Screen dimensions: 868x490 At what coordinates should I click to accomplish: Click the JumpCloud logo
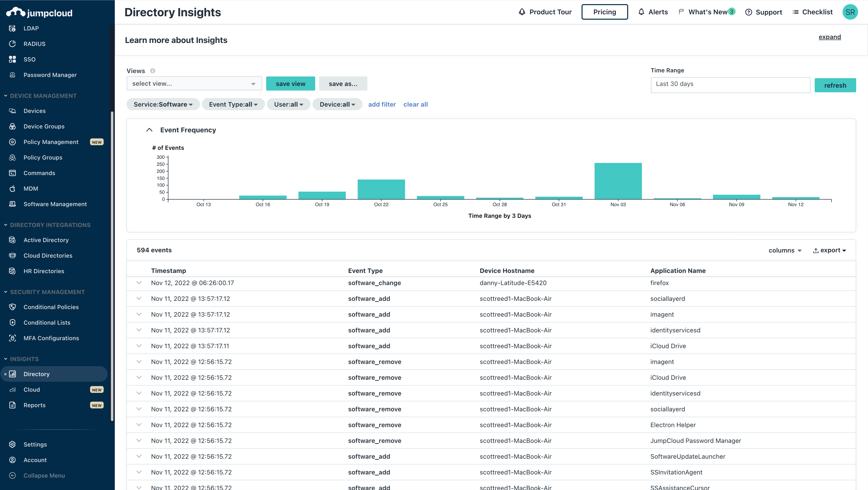pos(39,12)
